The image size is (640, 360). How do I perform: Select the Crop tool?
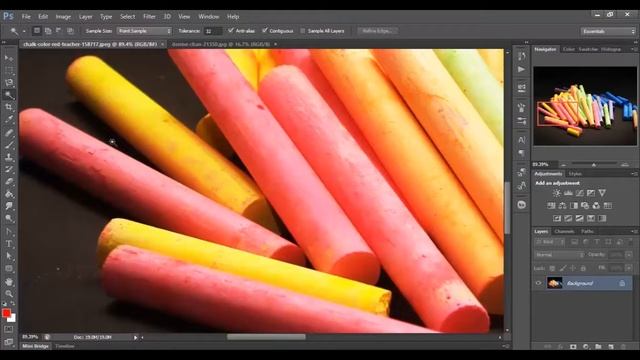(x=9, y=107)
